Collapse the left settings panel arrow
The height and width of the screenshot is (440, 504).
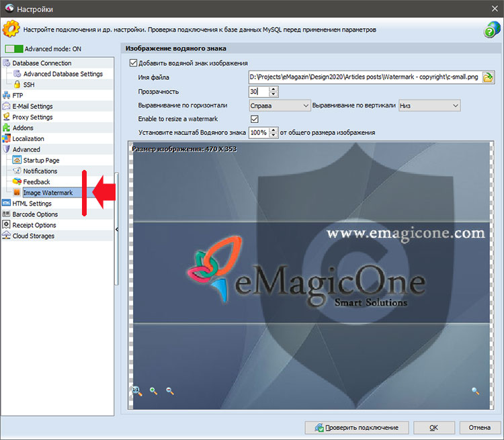[117, 229]
